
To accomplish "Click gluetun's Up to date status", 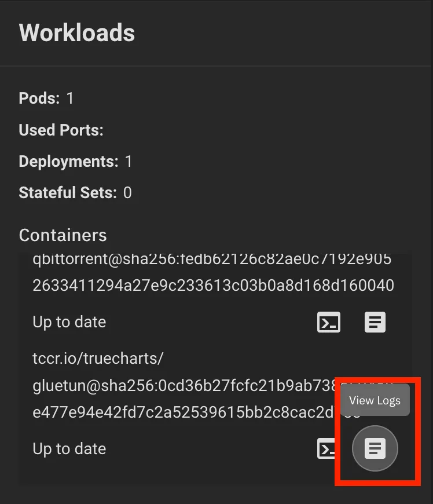I will coord(69,449).
